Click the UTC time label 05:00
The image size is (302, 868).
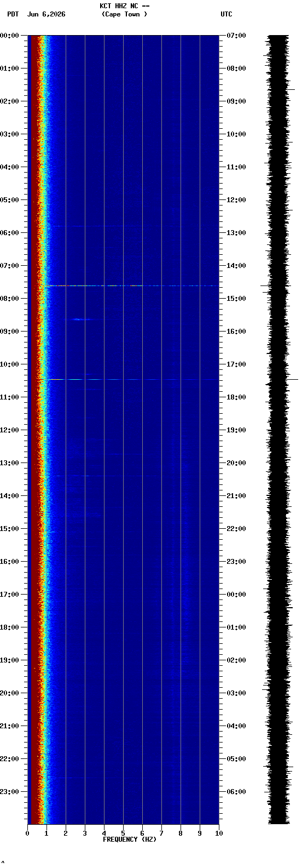coord(236,759)
